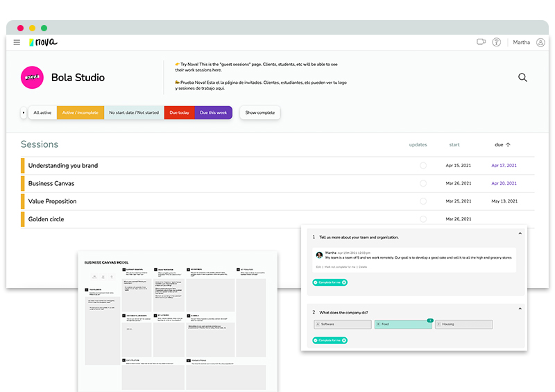Collapse question 1 with its chevron
Image resolution: width=555 pixels, height=392 pixels.
click(520, 233)
